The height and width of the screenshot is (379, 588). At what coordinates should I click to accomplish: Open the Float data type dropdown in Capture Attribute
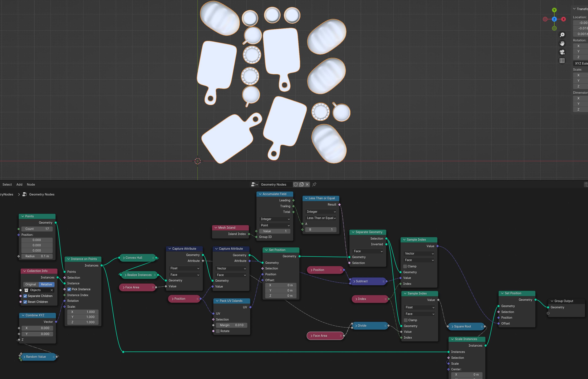tap(184, 268)
